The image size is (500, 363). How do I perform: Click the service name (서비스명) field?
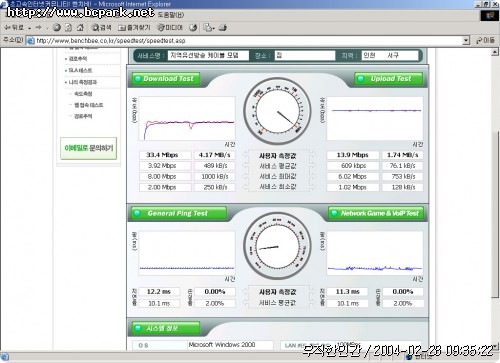click(208, 55)
